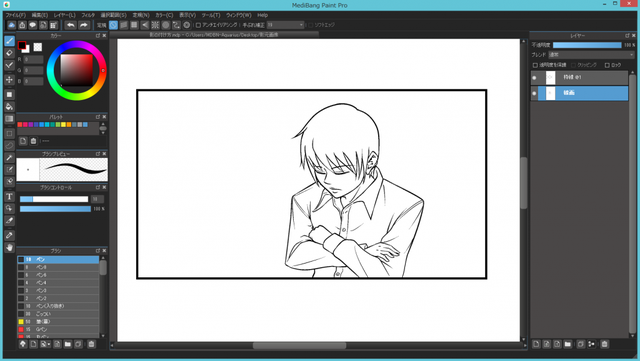Image resolution: width=640 pixels, height=361 pixels.
Task: Undock the Brush Preview panel
Action: pos(98,154)
